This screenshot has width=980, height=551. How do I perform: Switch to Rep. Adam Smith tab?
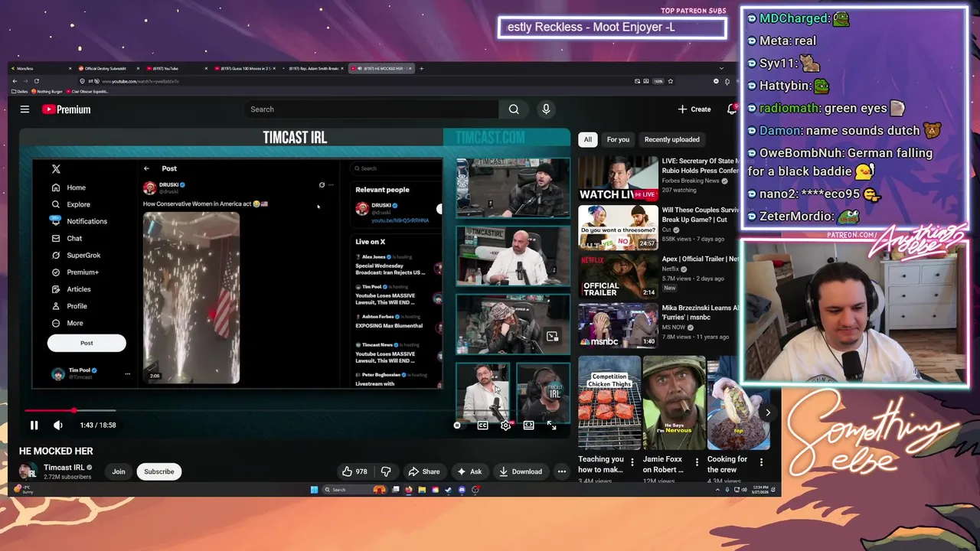(x=312, y=68)
